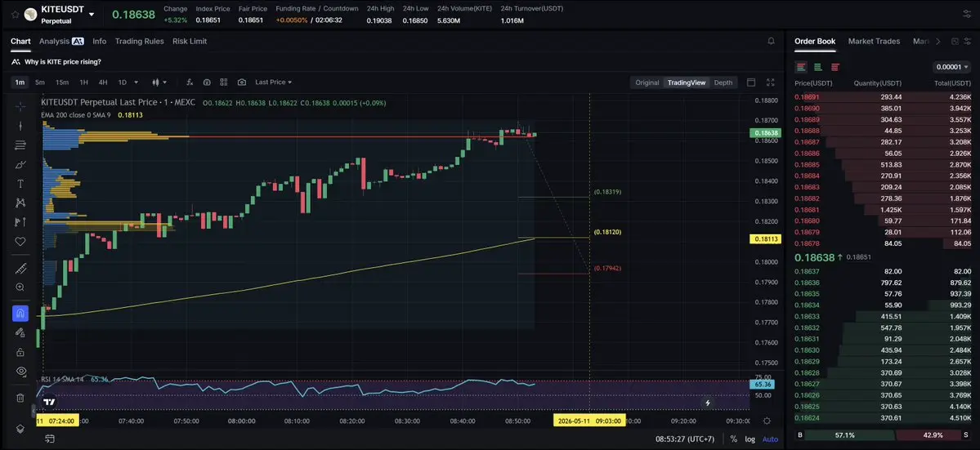Open the Risk Limit tab
The width and height of the screenshot is (980, 450).
[x=190, y=41]
